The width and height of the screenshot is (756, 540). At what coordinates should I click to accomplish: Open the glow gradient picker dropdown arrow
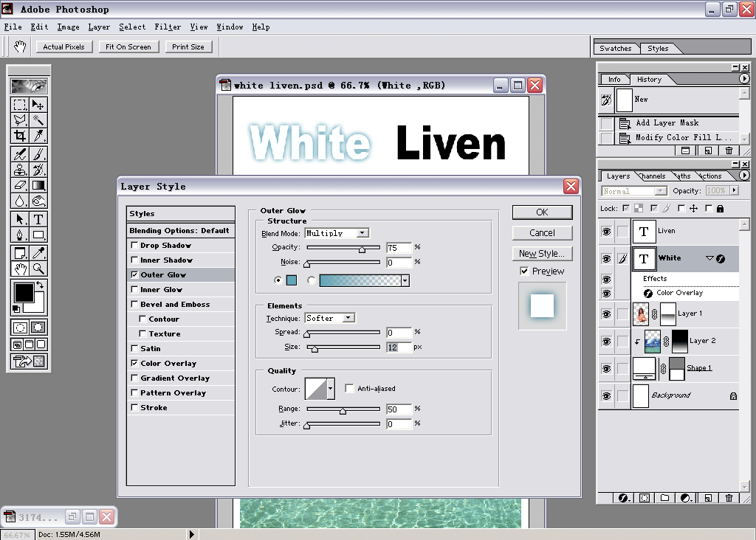(405, 280)
